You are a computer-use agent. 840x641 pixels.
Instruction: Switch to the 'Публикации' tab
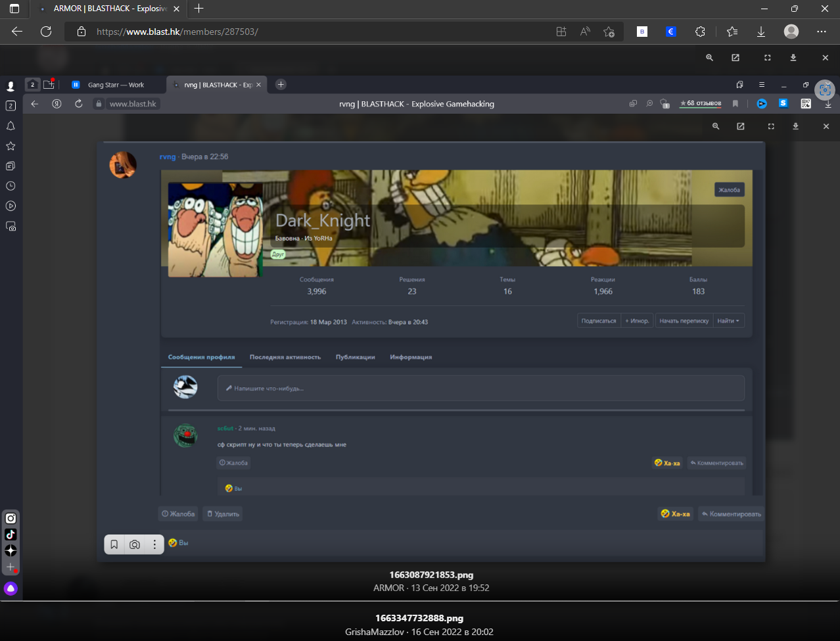(x=356, y=357)
